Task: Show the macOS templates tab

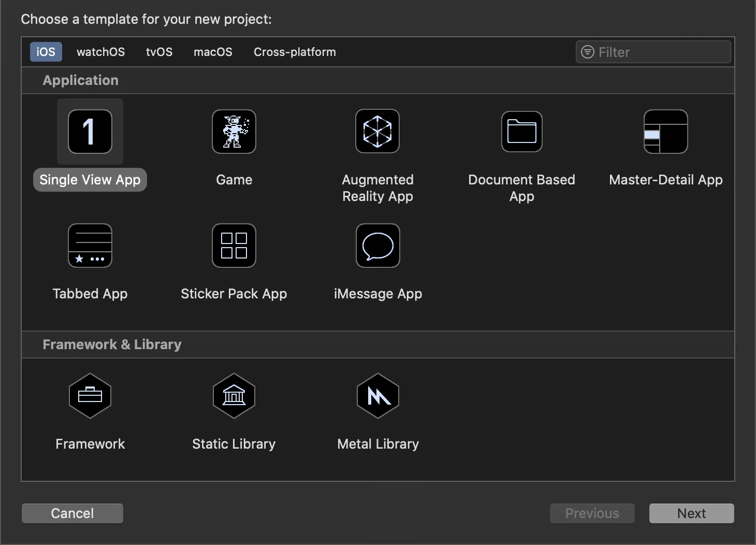Action: click(x=213, y=52)
